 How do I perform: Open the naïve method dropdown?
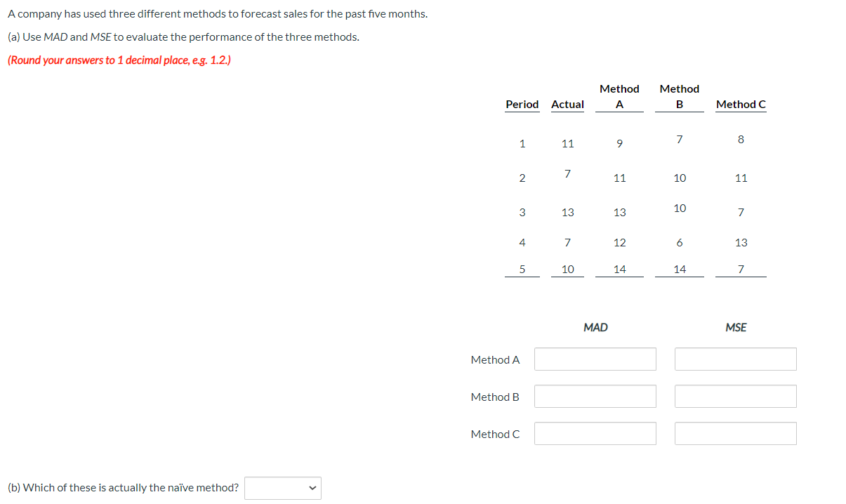click(282, 488)
